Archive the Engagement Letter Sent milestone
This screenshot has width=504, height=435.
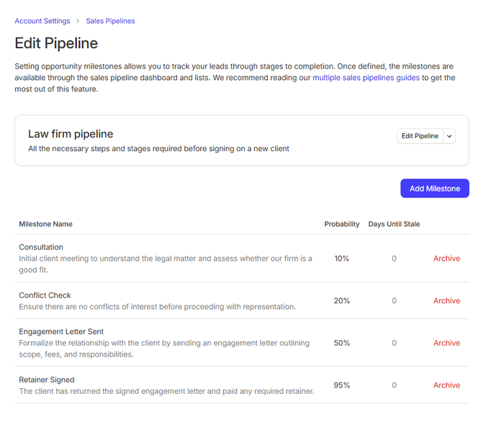coord(446,344)
